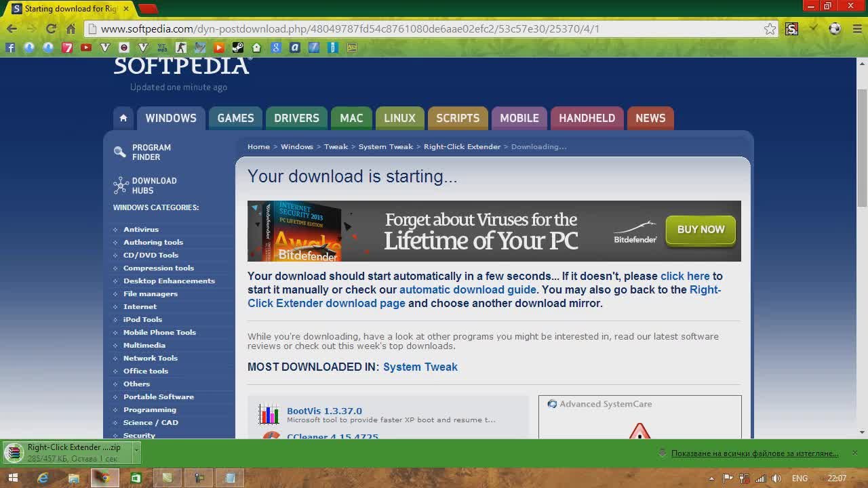
Task: Click the Softpedia home icon tab
Action: [123, 118]
